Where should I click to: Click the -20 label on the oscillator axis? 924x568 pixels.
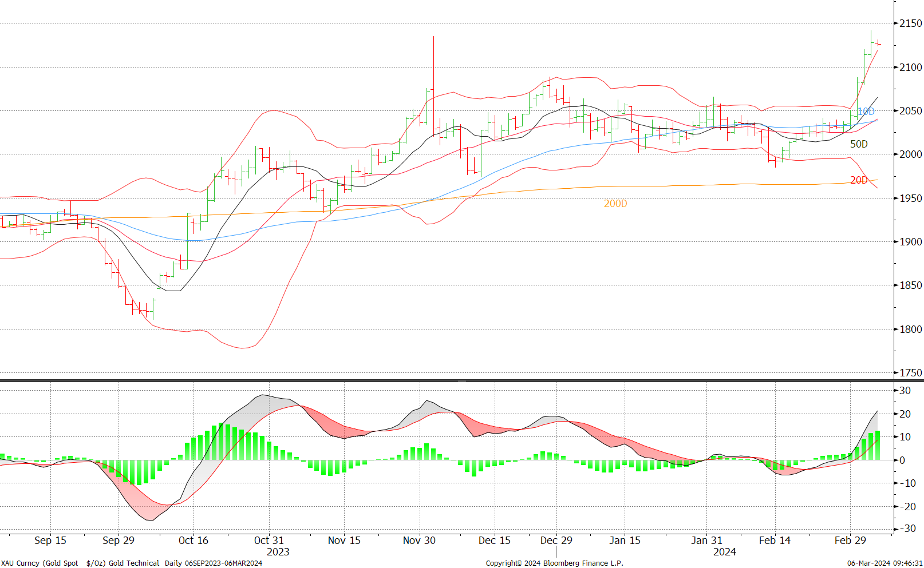point(907,507)
